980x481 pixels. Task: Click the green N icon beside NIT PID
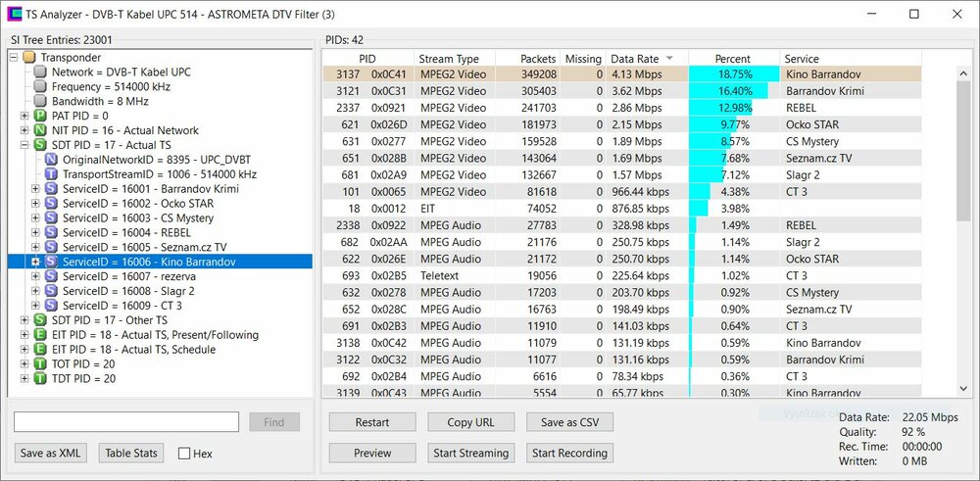[40, 130]
